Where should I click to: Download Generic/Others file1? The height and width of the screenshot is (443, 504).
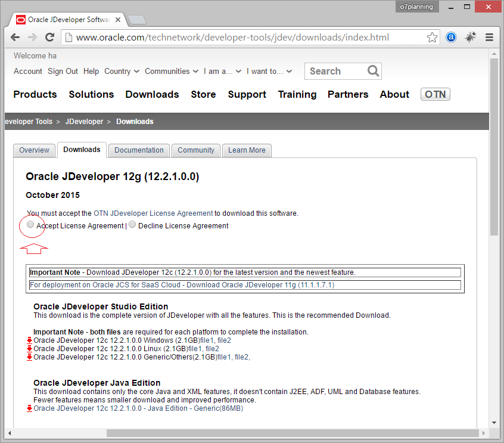224,357
